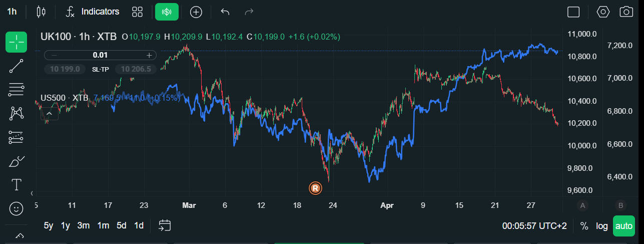Image resolution: width=644 pixels, height=244 pixels.
Task: Toggle the percent scale % button
Action: coord(584,226)
